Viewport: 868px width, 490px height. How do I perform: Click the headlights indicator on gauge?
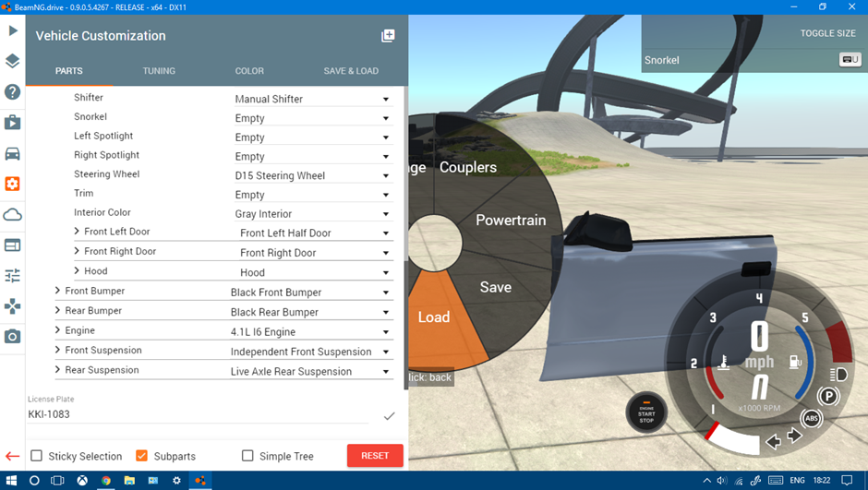[838, 375]
